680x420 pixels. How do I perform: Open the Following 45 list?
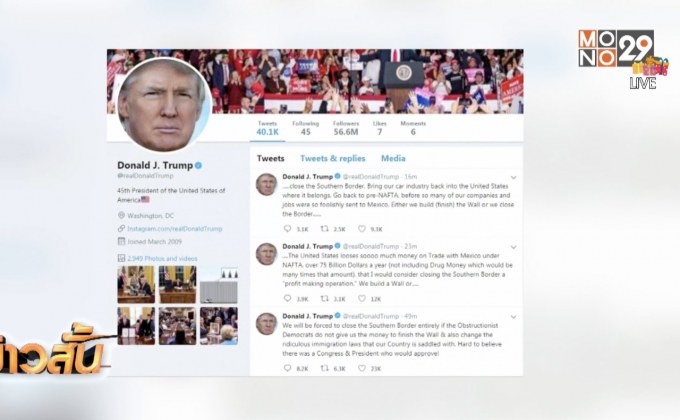(x=305, y=128)
